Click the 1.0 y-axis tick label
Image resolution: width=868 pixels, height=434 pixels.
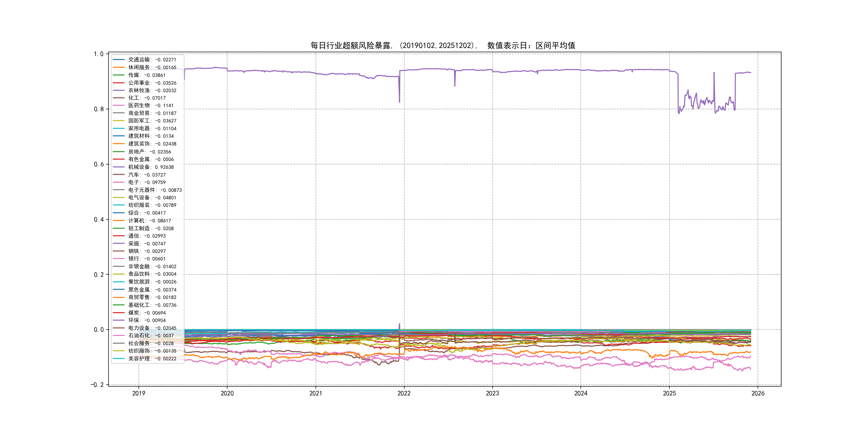pyautogui.click(x=99, y=54)
